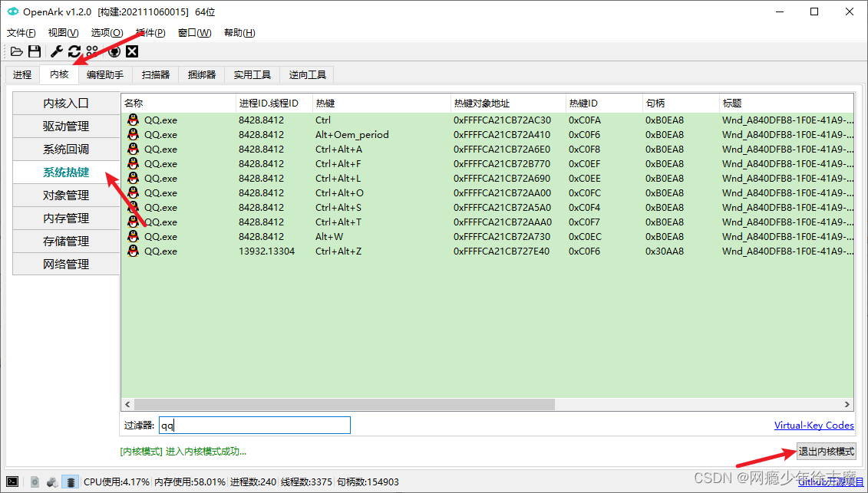The width and height of the screenshot is (868, 493).
Task: Click the horizontal scrollbar left arrow
Action: pos(127,405)
